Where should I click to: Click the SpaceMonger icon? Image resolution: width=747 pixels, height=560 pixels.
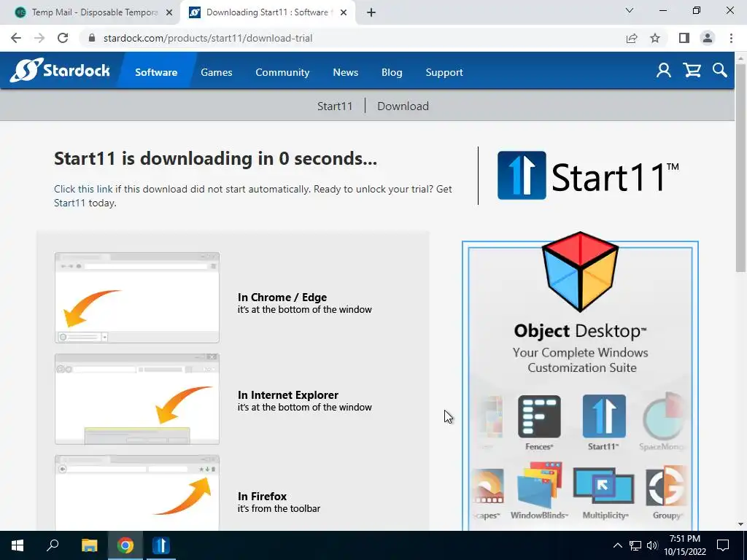[664, 416]
